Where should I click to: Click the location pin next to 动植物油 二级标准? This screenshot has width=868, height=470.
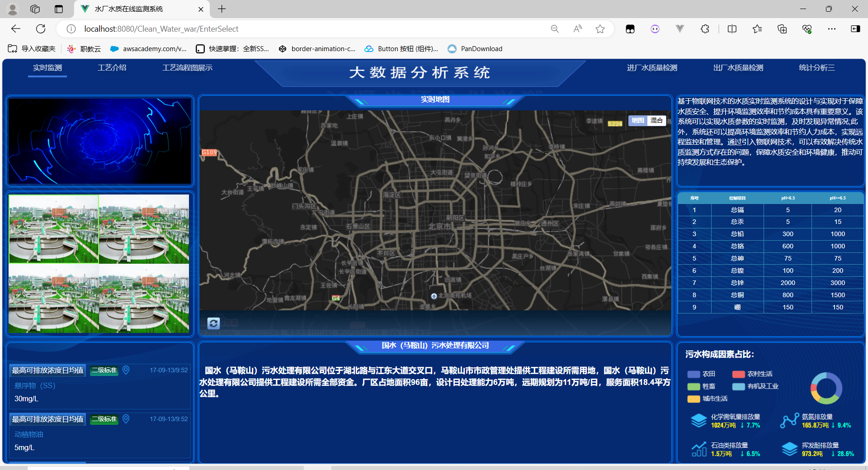click(126, 419)
